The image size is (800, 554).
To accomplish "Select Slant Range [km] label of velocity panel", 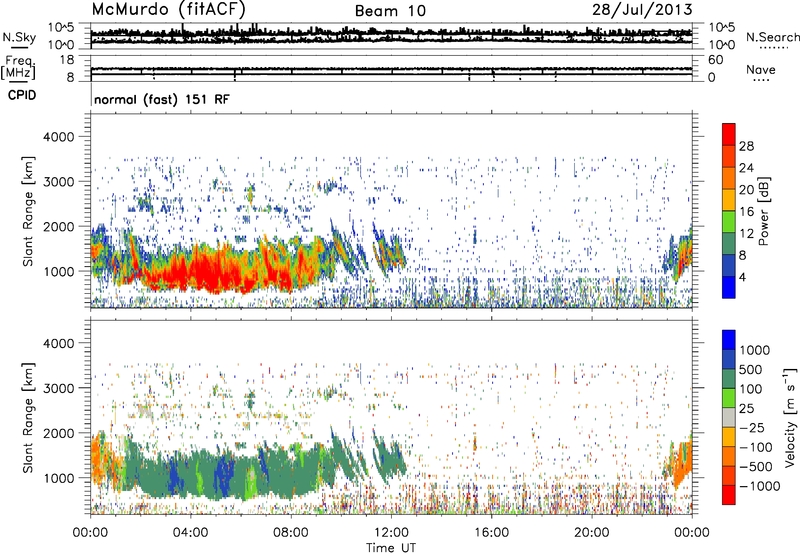I will (x=28, y=417).
